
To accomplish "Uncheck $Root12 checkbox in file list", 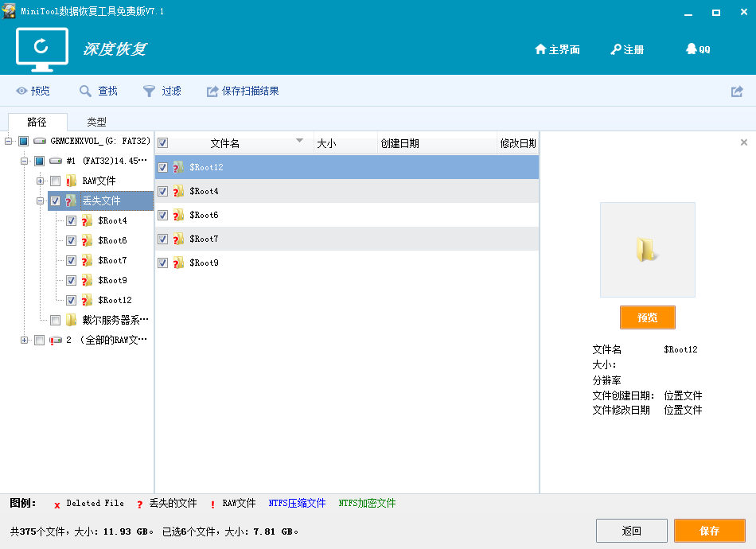I will click(163, 167).
